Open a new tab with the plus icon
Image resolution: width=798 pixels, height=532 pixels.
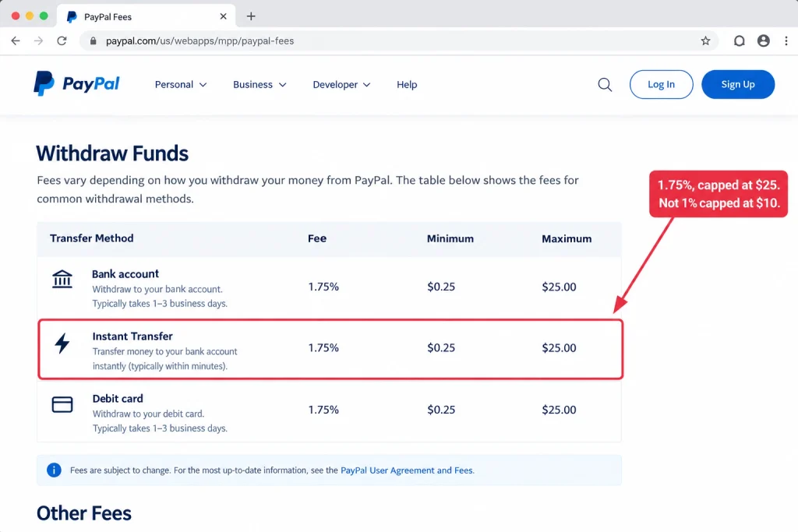(251, 16)
